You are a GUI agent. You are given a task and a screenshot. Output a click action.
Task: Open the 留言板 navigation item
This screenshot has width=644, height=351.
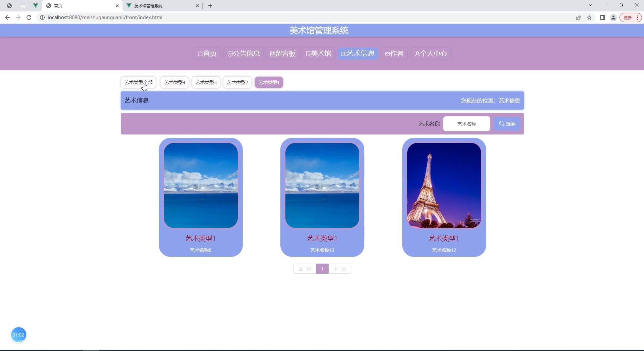(283, 53)
